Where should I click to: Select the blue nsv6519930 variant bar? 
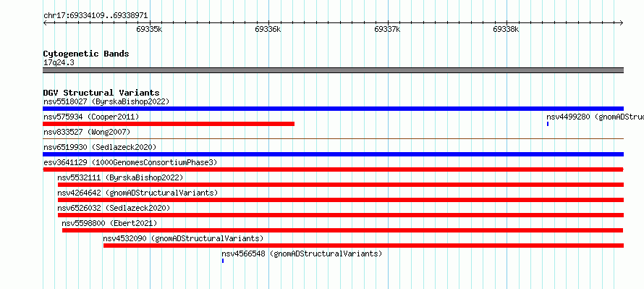click(333, 154)
